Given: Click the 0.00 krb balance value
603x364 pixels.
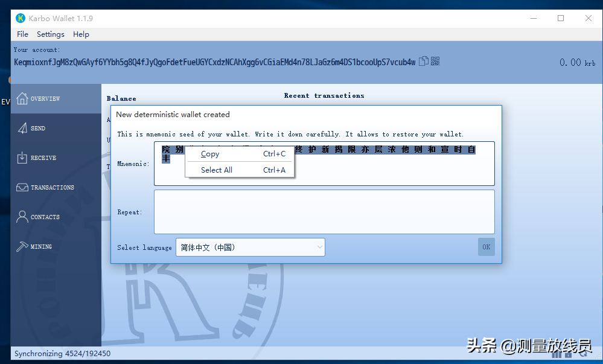Looking at the screenshot, I should 577,63.
